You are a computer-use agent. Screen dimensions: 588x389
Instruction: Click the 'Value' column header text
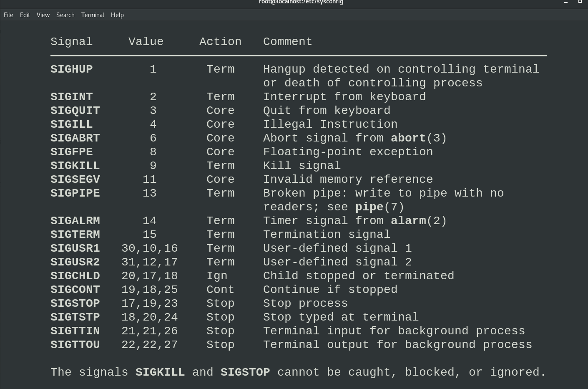[x=146, y=42]
